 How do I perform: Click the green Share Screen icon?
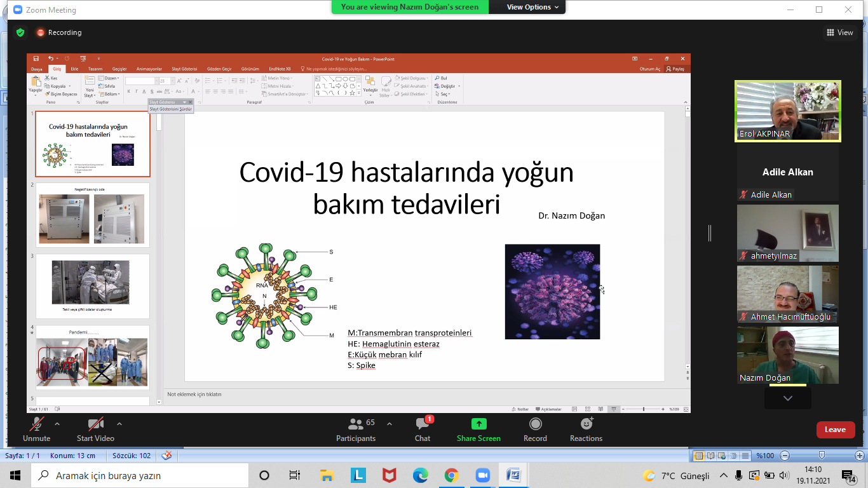[x=478, y=424]
